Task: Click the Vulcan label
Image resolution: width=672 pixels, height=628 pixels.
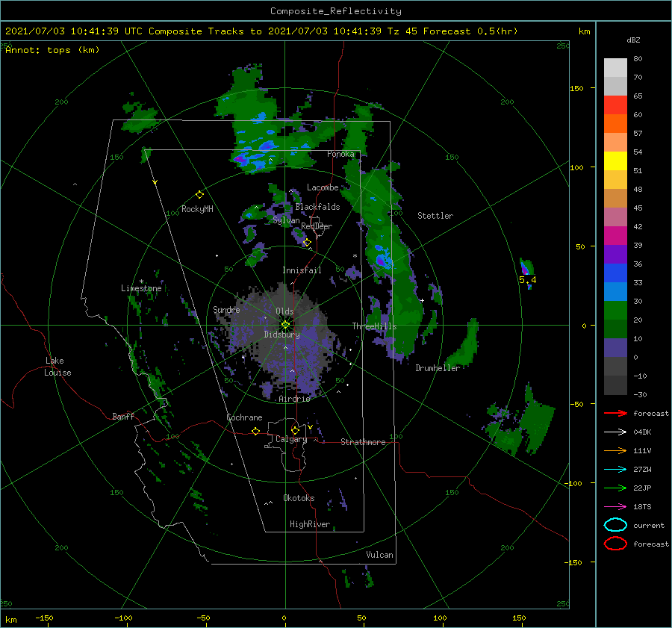Action: (x=380, y=555)
